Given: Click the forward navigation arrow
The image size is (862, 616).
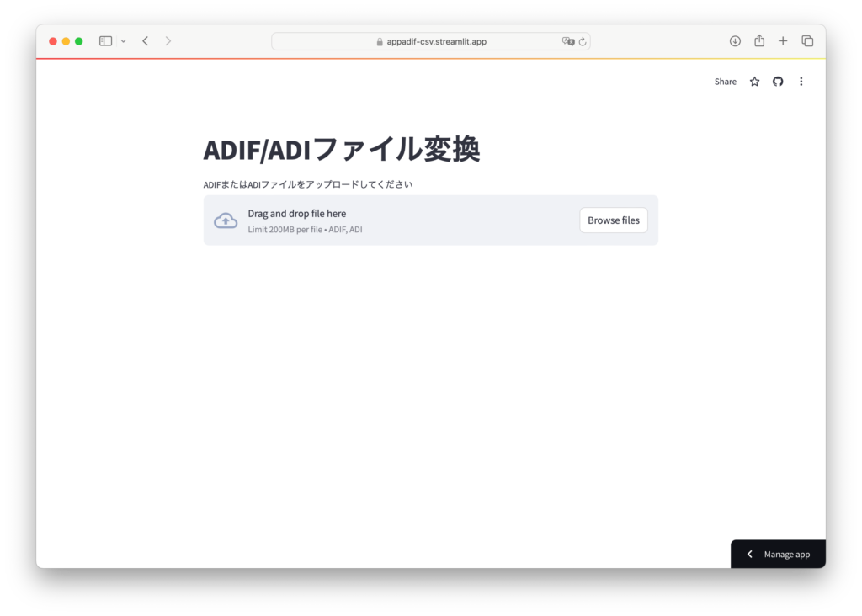Looking at the screenshot, I should pos(168,41).
